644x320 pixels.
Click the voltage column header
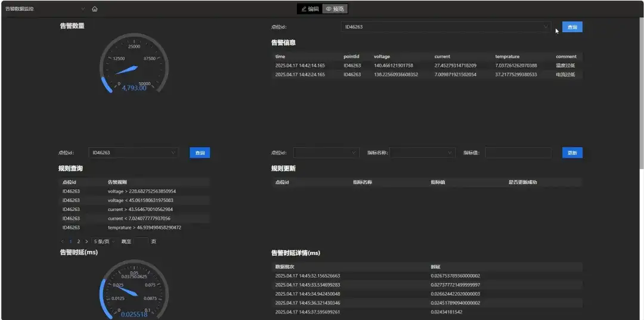(x=382, y=57)
